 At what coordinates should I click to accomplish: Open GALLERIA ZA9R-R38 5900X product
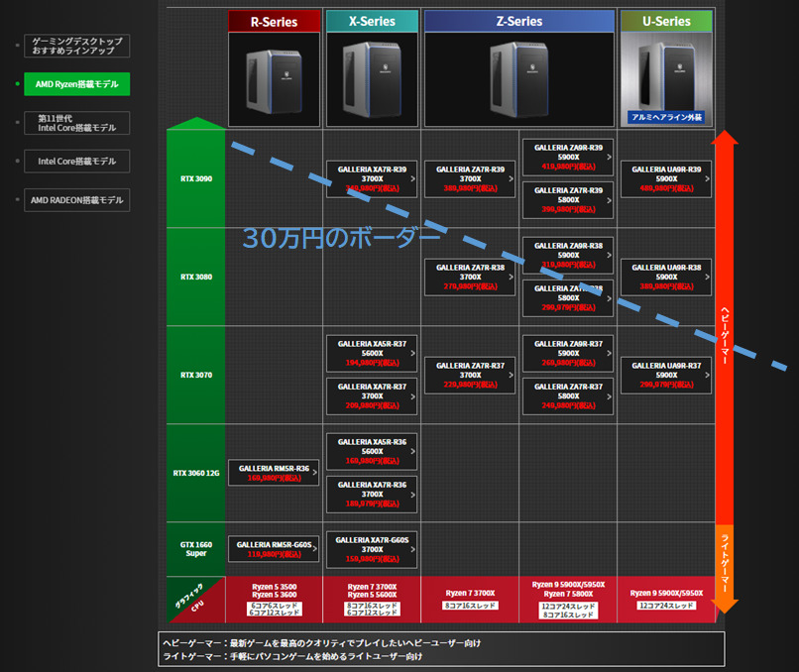coord(568,255)
